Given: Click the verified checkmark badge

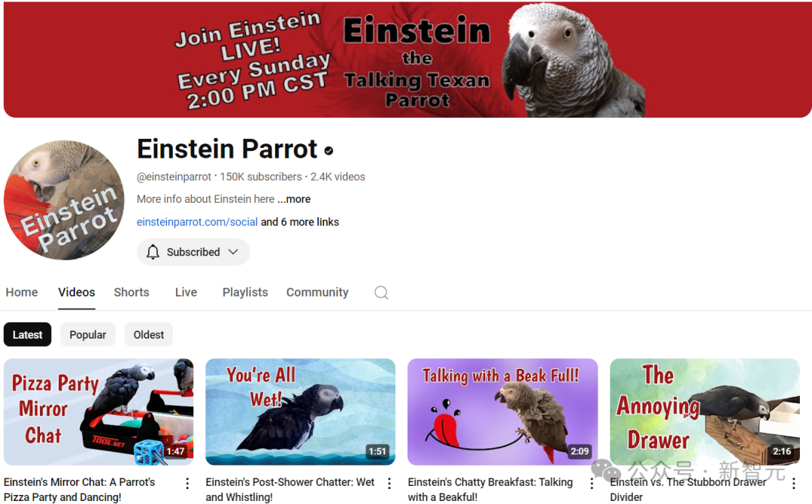Looking at the screenshot, I should [329, 150].
